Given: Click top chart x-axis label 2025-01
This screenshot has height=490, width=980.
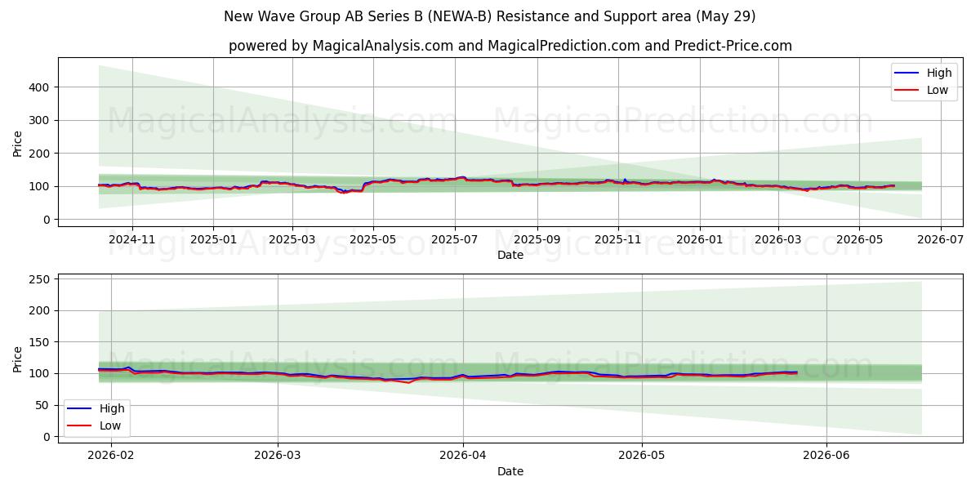Looking at the screenshot, I should (x=213, y=240).
